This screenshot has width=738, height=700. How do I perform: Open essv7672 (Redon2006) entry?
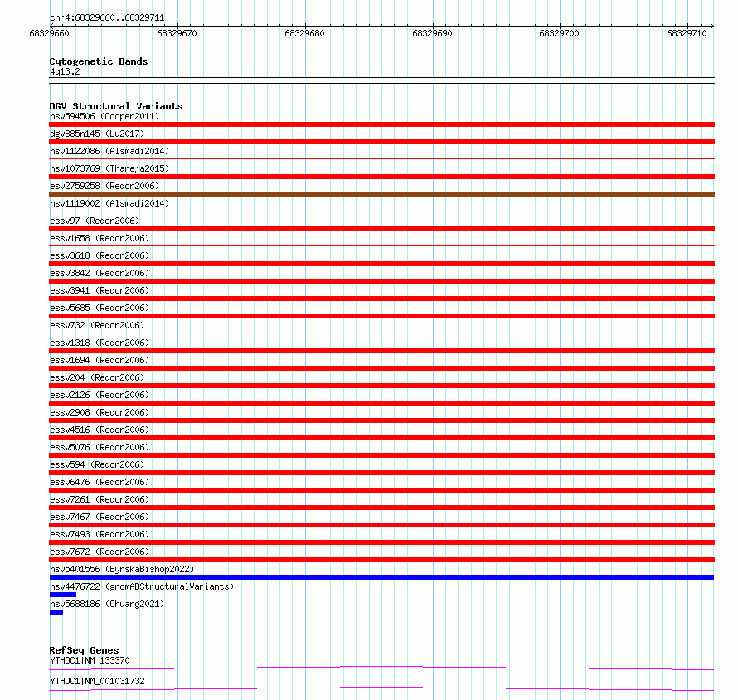coord(100,552)
